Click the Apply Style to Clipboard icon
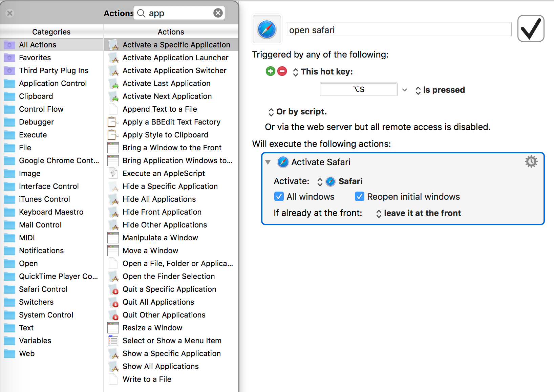Screen dimensions: 554x392 point(113,135)
